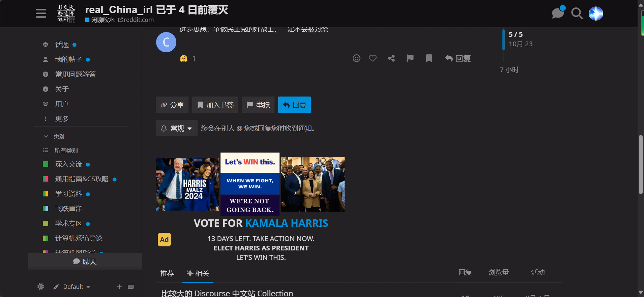The height and width of the screenshot is (297, 644).
Task: Click the blue 回复 reply topic button
Action: point(294,105)
